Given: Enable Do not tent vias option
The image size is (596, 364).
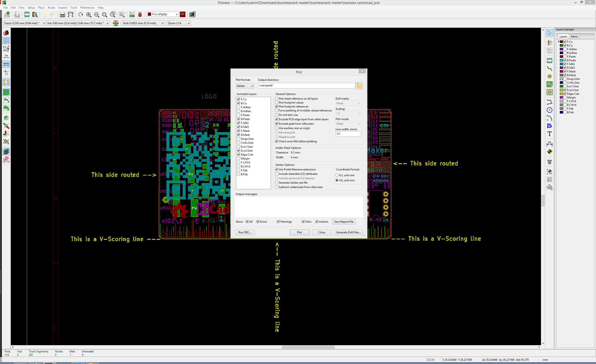Looking at the screenshot, I should [x=276, y=115].
